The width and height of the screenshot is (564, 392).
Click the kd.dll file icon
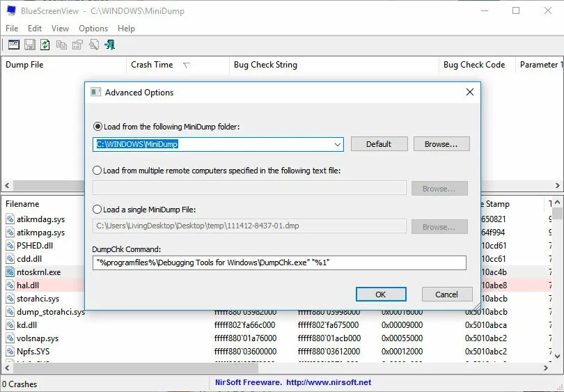[x=10, y=325]
